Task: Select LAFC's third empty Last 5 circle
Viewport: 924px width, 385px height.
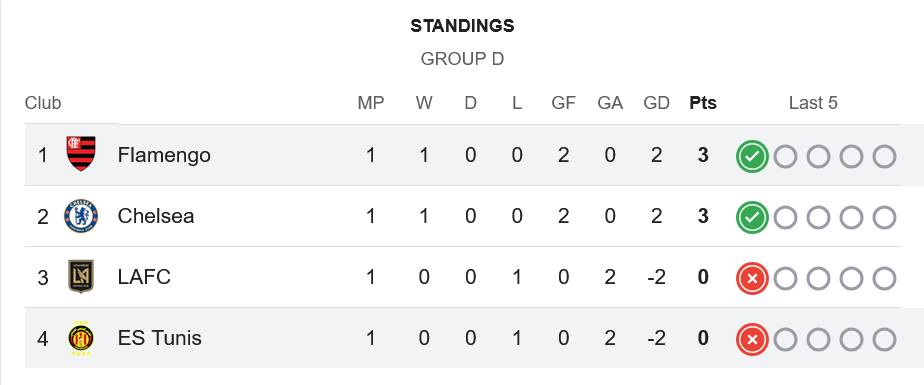Action: tap(852, 278)
